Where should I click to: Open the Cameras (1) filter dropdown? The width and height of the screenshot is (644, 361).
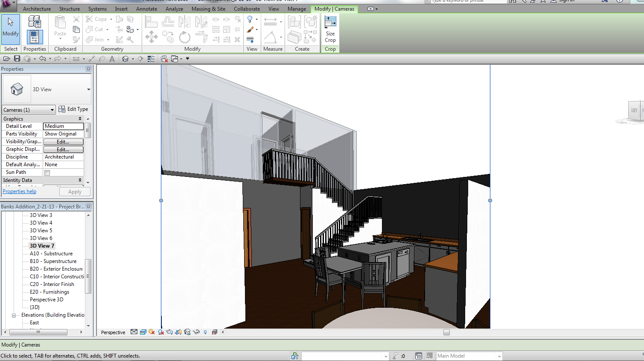point(29,110)
